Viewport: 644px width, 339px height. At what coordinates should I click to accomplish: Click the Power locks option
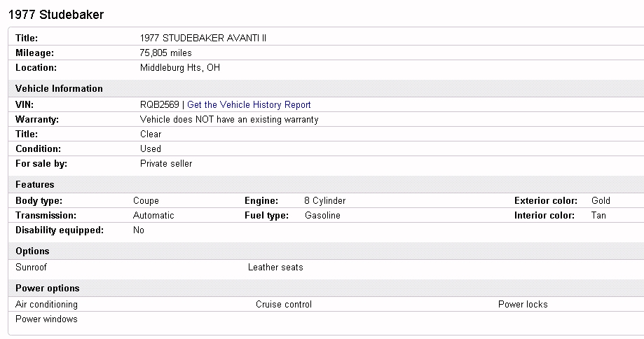click(523, 305)
